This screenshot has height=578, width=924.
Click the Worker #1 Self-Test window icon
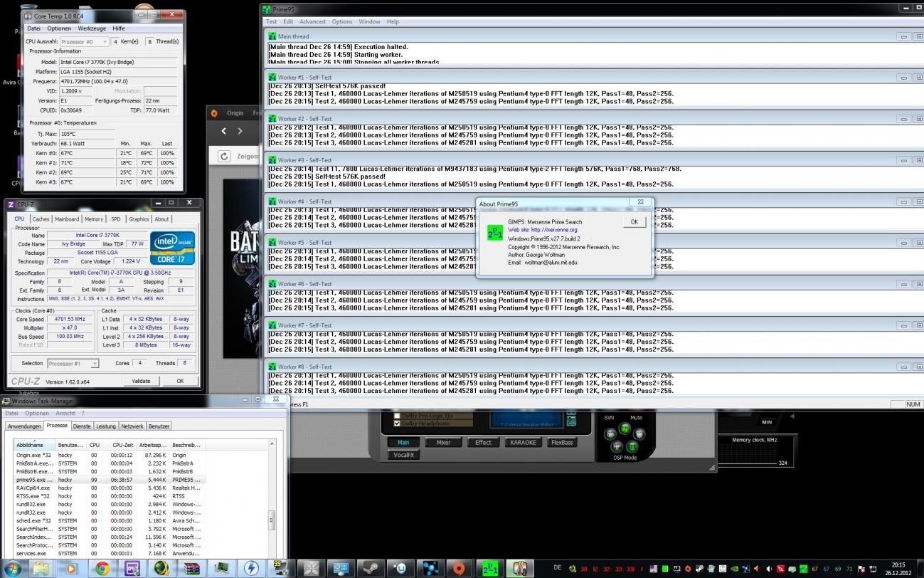click(272, 77)
